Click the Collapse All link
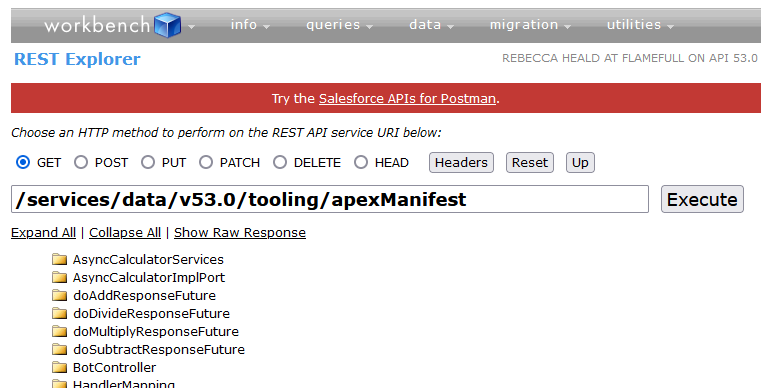Viewport: 766px width, 388px height. coord(125,233)
